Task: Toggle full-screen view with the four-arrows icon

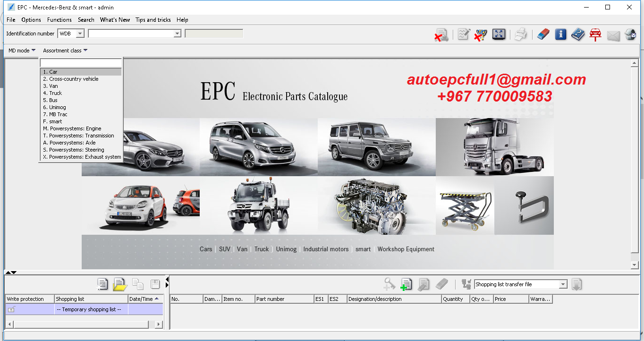Action: (499, 34)
